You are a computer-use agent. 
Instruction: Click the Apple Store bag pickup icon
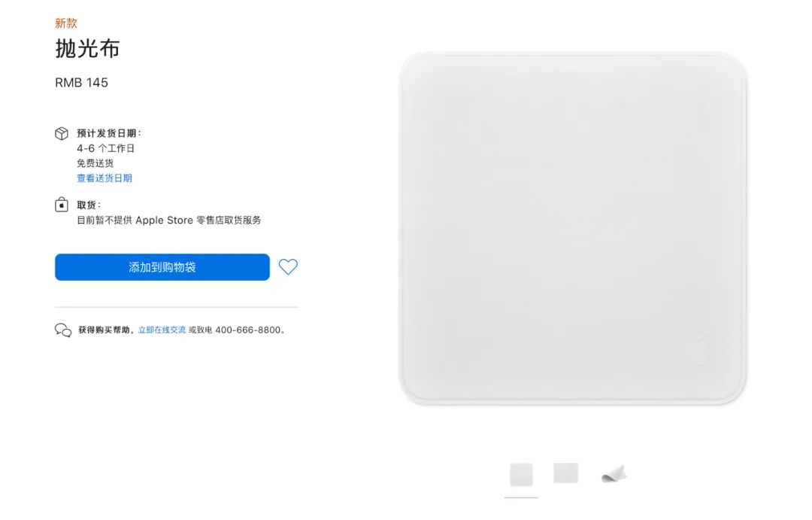(62, 205)
